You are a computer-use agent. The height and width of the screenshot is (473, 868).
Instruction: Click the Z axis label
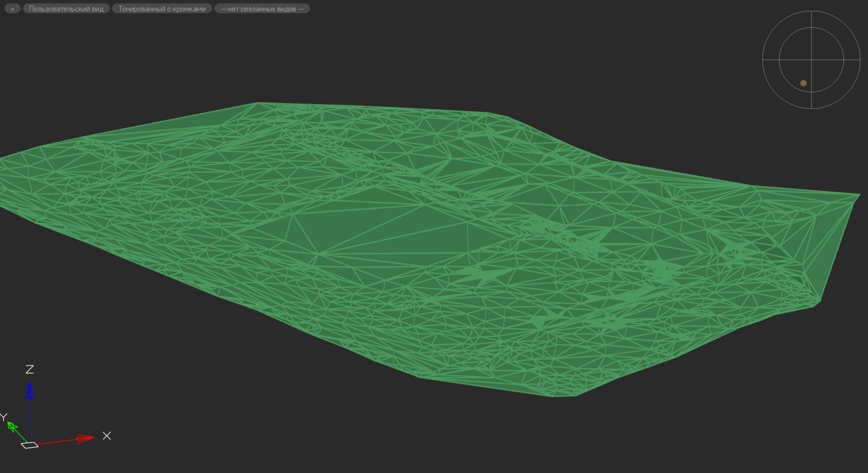pos(29,370)
